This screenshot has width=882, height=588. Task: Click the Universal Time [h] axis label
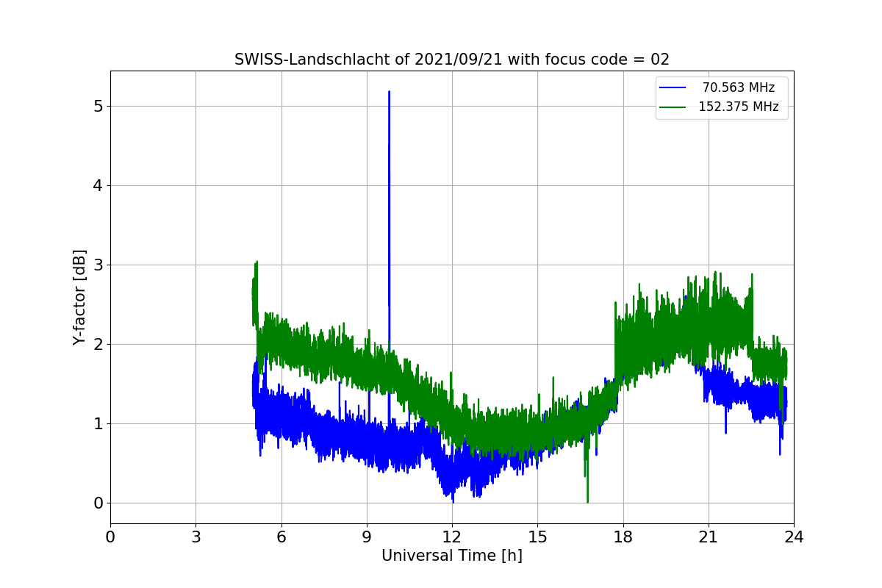tap(452, 556)
